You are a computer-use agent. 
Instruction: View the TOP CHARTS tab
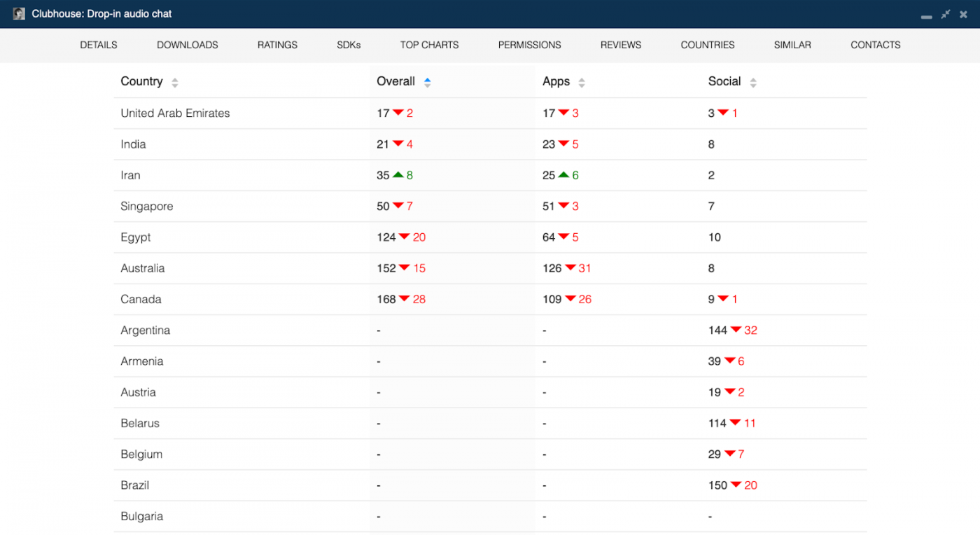(430, 45)
